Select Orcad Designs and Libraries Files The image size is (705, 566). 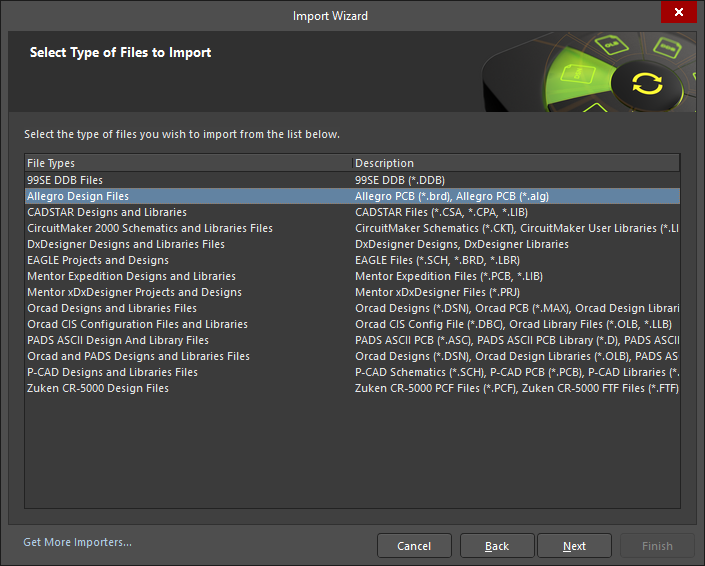[x=352, y=308]
